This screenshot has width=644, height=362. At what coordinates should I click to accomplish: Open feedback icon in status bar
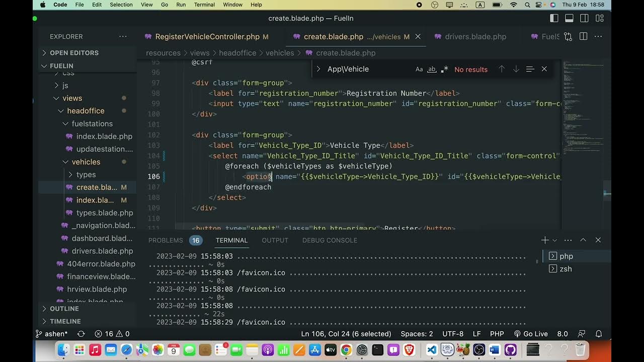pos(582,334)
